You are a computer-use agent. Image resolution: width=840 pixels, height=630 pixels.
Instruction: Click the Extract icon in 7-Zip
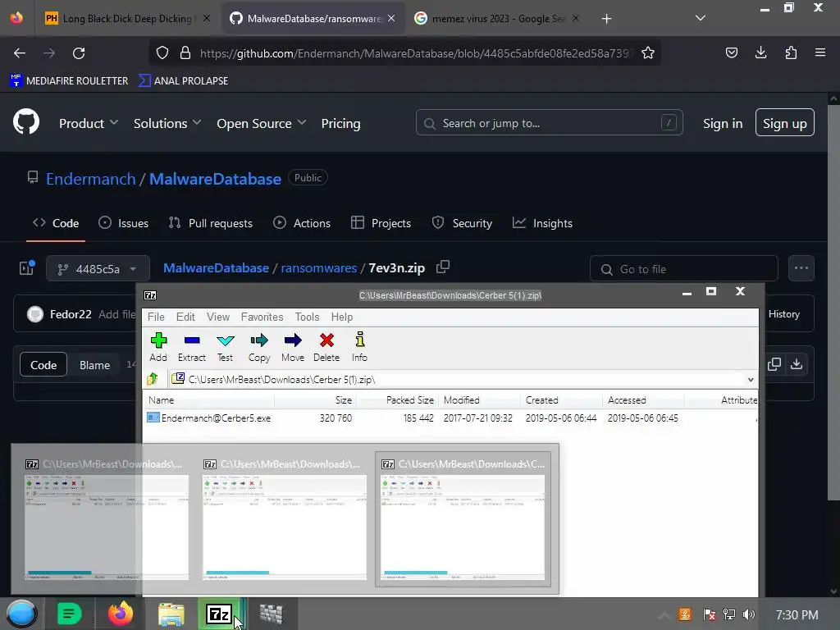pos(192,347)
